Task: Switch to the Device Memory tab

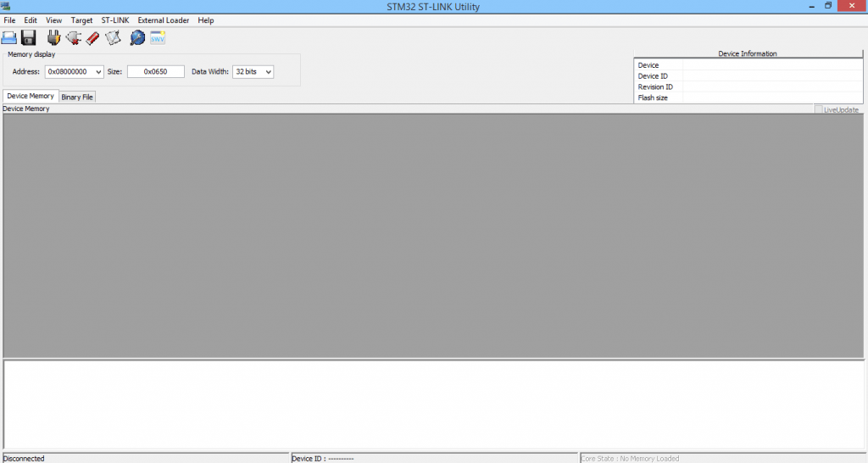Action: (x=31, y=96)
